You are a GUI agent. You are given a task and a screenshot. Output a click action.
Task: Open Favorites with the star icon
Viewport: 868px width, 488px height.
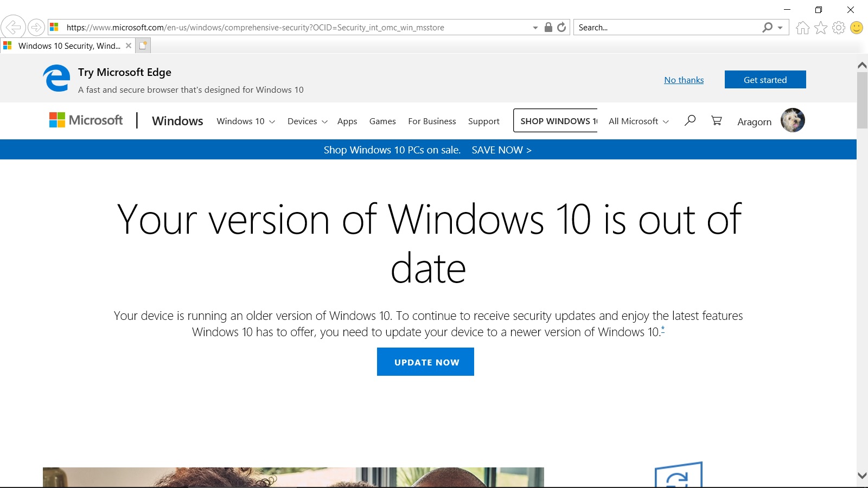click(x=821, y=28)
